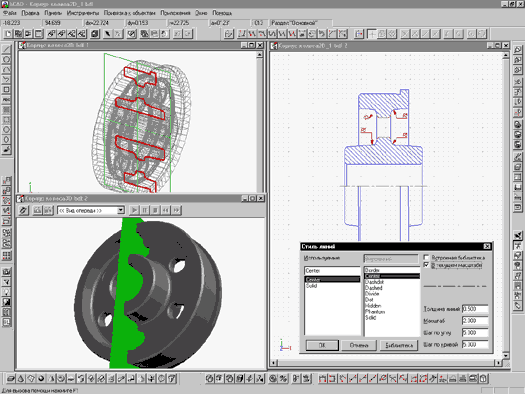
Task: Click the Отмена button
Action: tap(359, 345)
